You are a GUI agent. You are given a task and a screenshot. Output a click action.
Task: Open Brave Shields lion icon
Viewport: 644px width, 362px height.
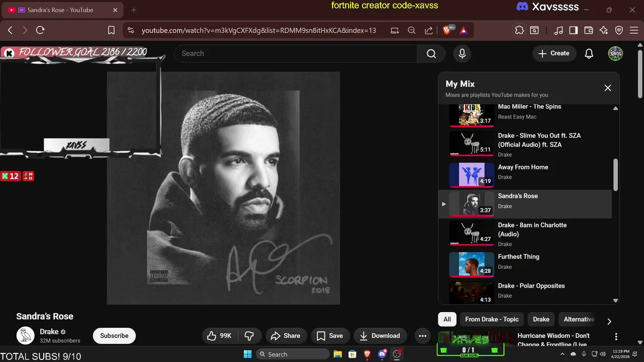(x=447, y=30)
